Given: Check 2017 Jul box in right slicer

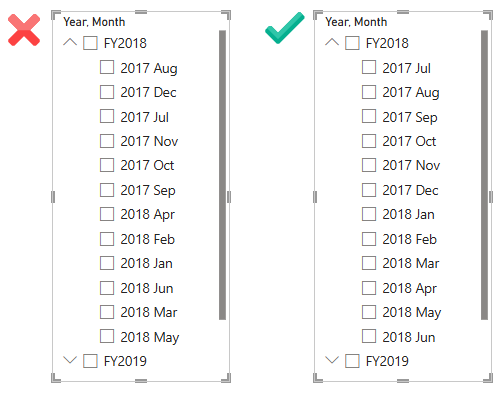Looking at the screenshot, I should [369, 67].
